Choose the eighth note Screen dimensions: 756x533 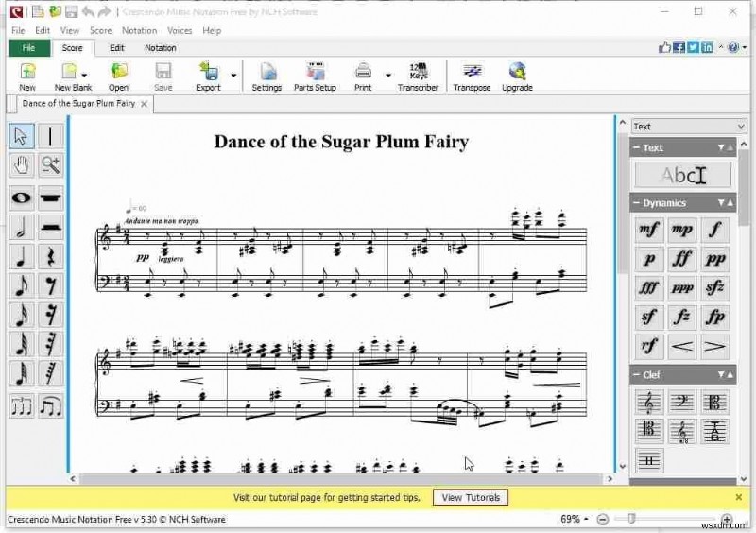coord(22,286)
